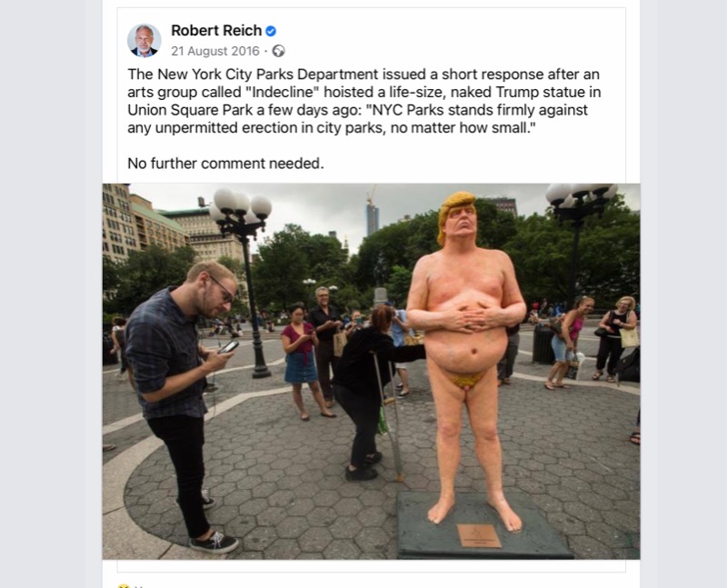The height and width of the screenshot is (588, 727).
Task: Click the post text about NYC Parks
Action: (x=364, y=101)
